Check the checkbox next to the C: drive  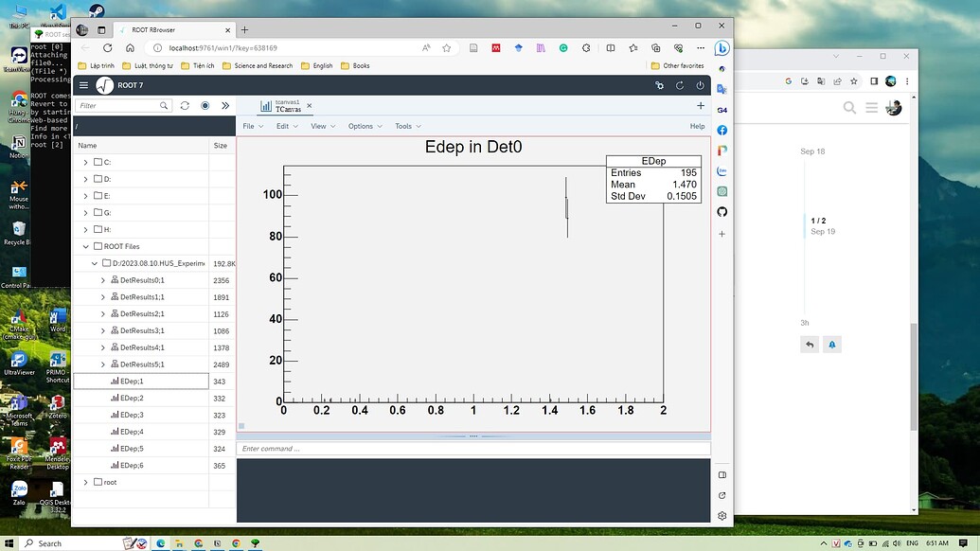[x=96, y=161]
